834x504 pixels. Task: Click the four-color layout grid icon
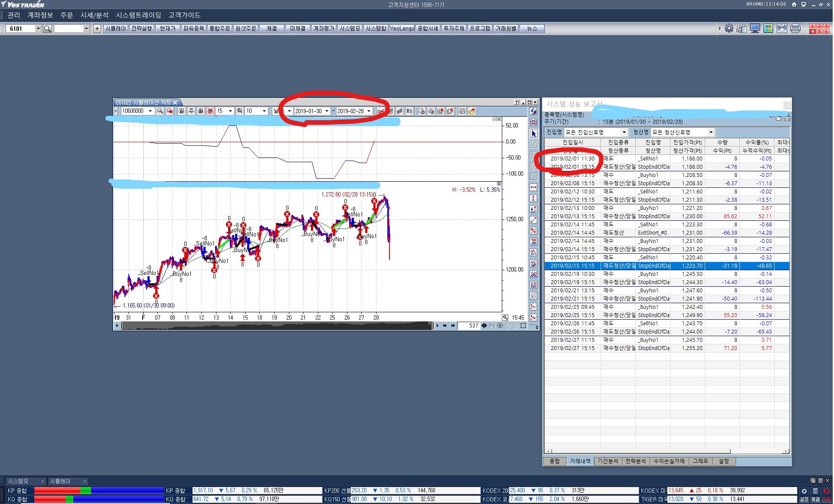click(x=769, y=29)
